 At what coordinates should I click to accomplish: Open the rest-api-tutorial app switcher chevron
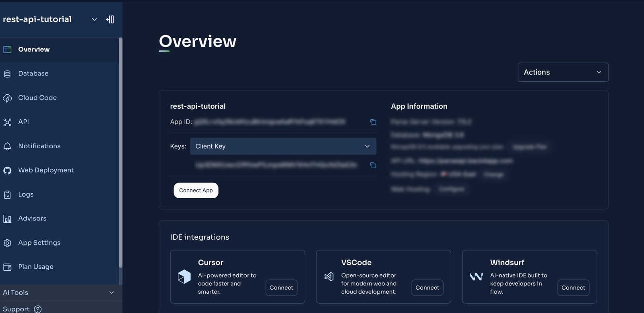click(94, 19)
